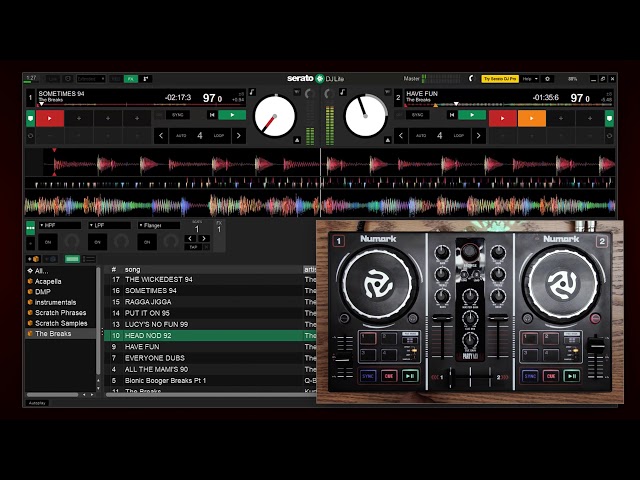
Task: Add a new crate with crate icon
Action: (33, 259)
